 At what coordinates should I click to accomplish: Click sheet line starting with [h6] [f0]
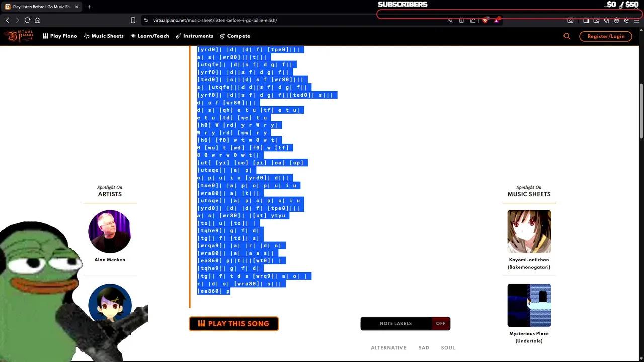(x=239, y=140)
